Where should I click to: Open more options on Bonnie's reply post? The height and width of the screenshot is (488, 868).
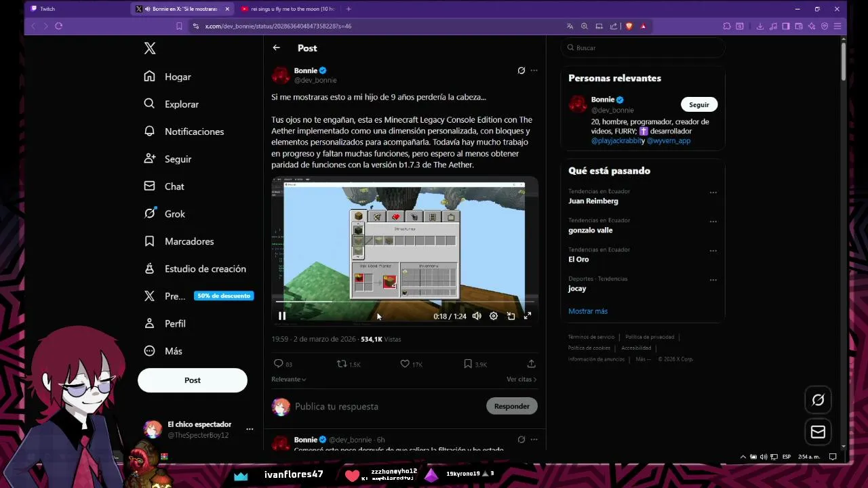(534, 439)
